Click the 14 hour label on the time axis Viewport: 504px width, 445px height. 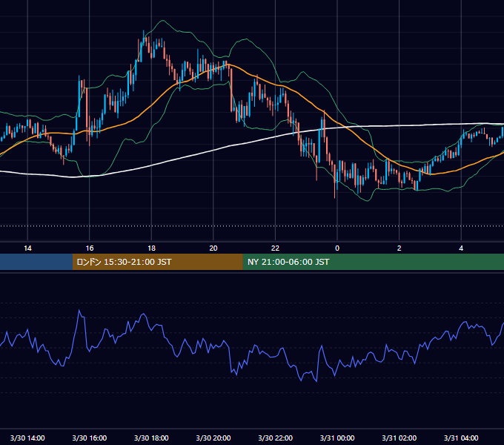pos(27,248)
